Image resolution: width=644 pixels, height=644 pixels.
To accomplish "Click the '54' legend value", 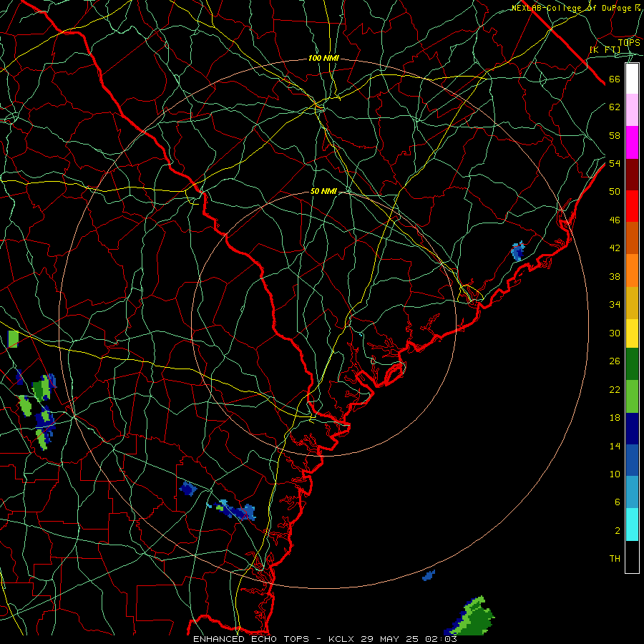I will [615, 163].
